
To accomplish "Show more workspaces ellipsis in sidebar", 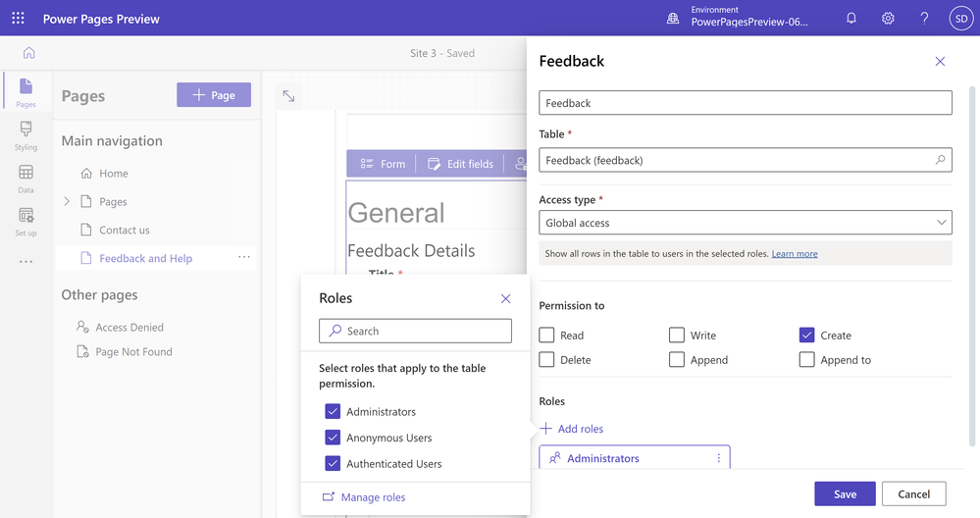I will [26, 262].
